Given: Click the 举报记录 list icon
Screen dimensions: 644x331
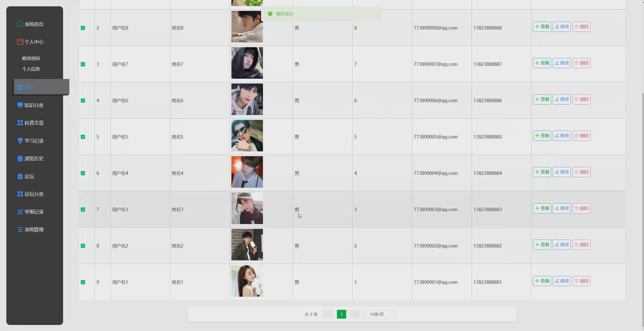Looking at the screenshot, I should (x=20, y=212).
